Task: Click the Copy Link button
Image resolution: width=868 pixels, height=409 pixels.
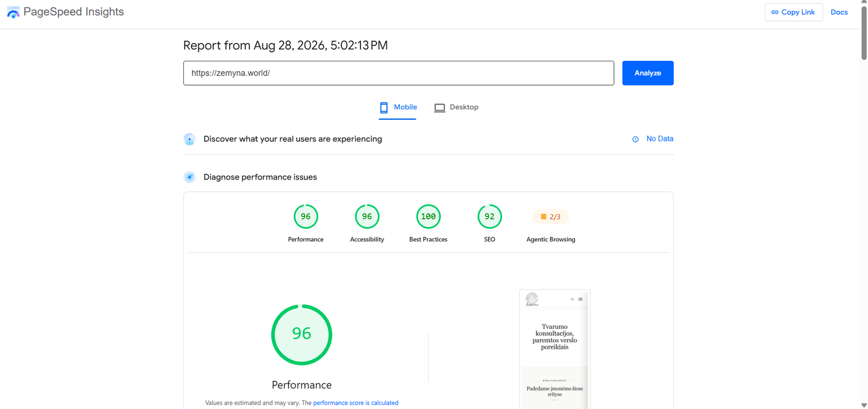Action: tap(794, 12)
